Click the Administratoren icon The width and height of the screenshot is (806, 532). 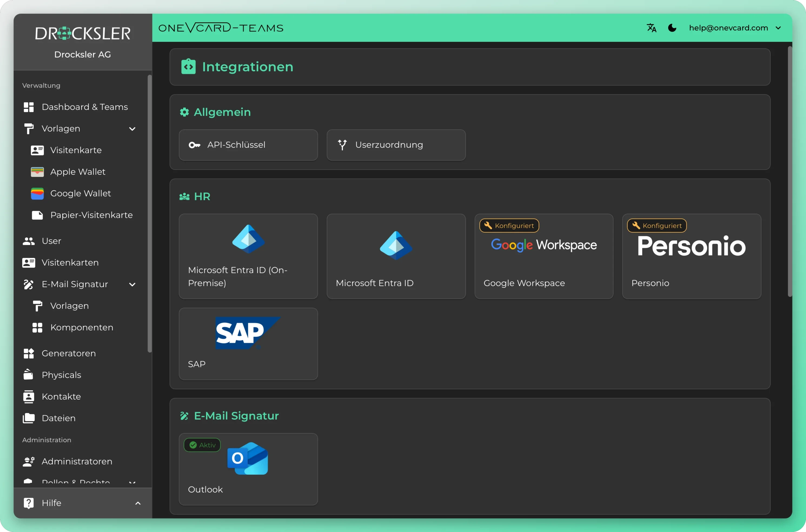point(28,461)
